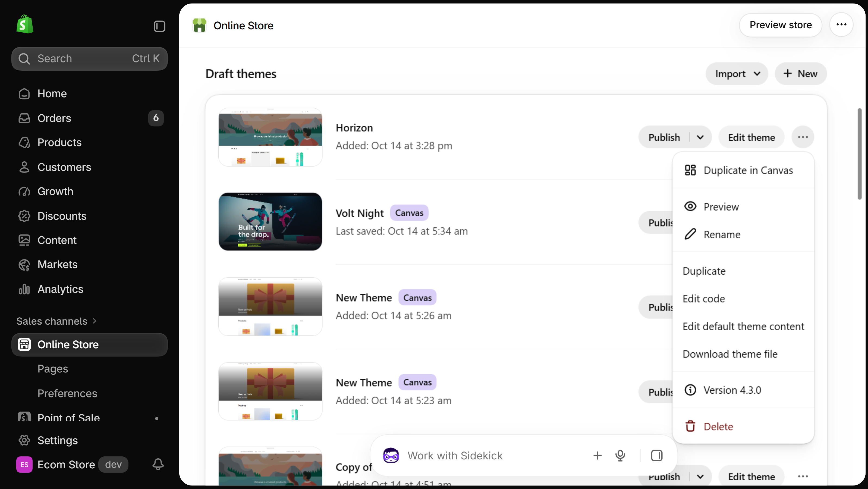Open notifications bell icon
Screen dimensions: 868x489
click(x=158, y=464)
